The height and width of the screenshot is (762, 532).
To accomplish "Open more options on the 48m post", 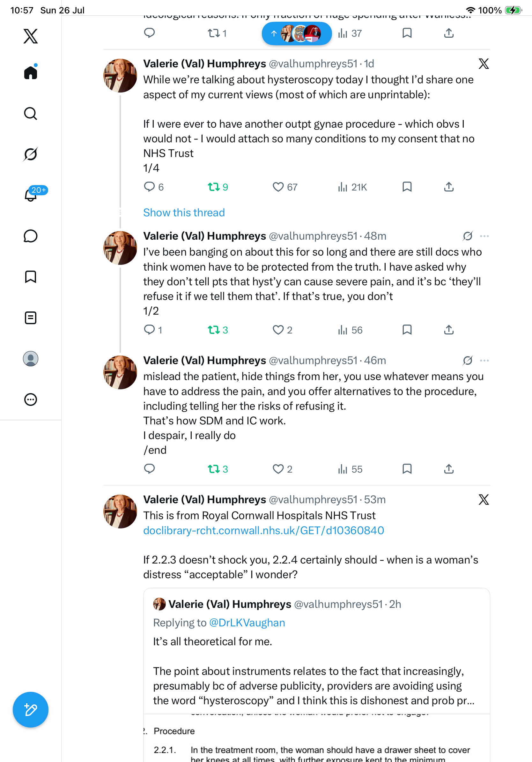I will pyautogui.click(x=484, y=236).
